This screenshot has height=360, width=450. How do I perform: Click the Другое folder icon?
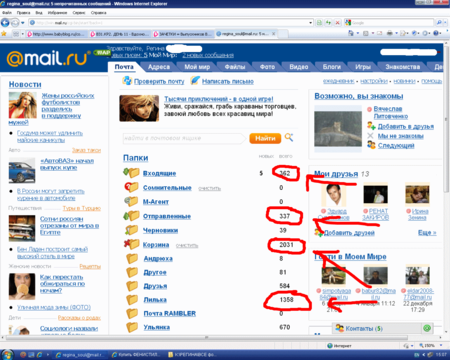132,272
